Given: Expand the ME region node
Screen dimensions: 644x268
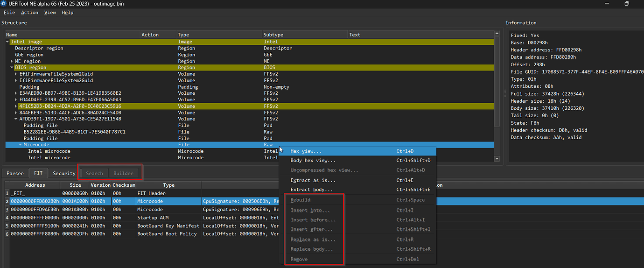Looking at the screenshot, I should click(x=12, y=61).
